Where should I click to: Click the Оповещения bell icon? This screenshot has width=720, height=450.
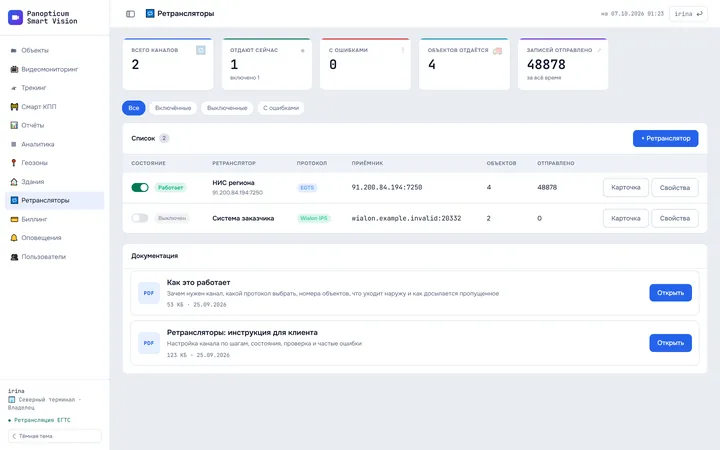pos(14,237)
